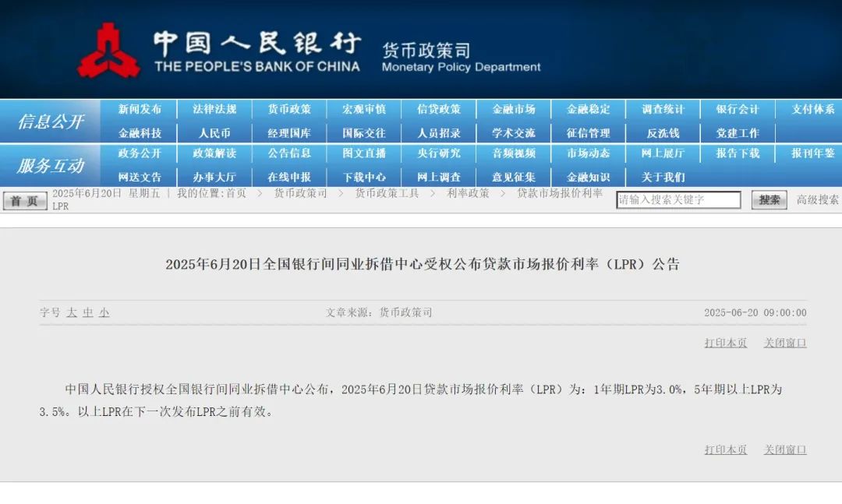Image resolution: width=842 pixels, height=504 pixels.
Task: Click 关闭窗口 to close the window
Action: [x=784, y=343]
